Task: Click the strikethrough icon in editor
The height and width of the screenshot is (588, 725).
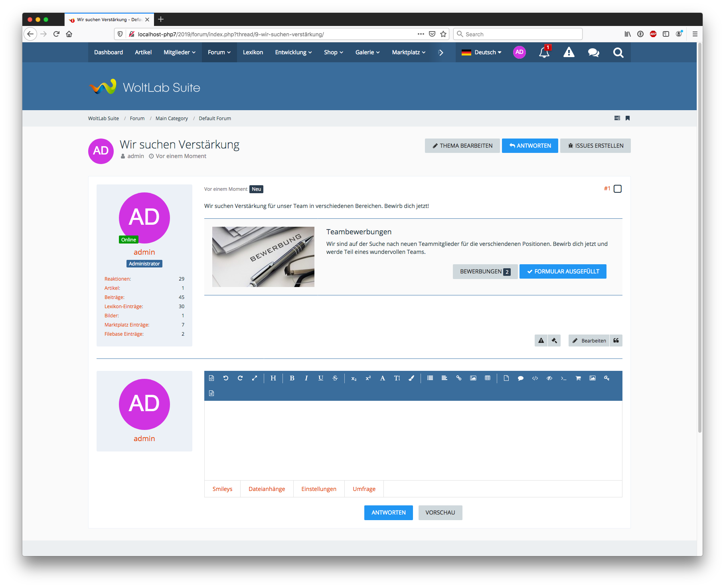Action: tap(335, 378)
